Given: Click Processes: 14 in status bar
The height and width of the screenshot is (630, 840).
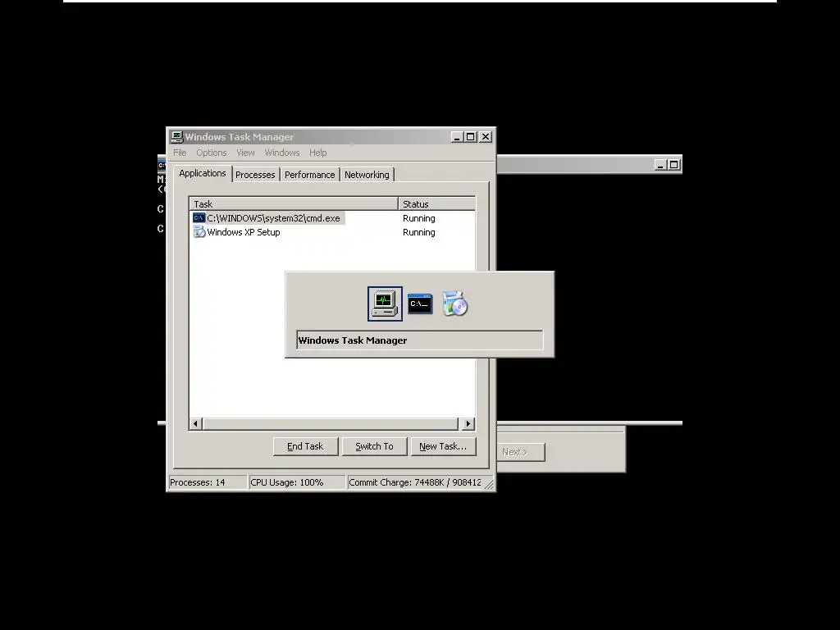Looking at the screenshot, I should (x=208, y=482).
